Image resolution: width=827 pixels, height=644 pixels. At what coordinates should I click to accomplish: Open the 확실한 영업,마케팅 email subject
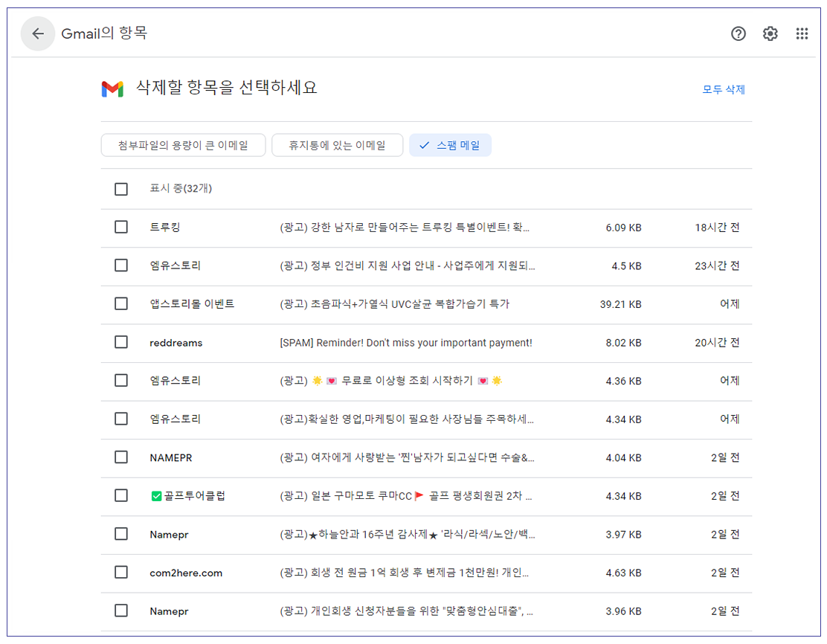pyautogui.click(x=407, y=419)
